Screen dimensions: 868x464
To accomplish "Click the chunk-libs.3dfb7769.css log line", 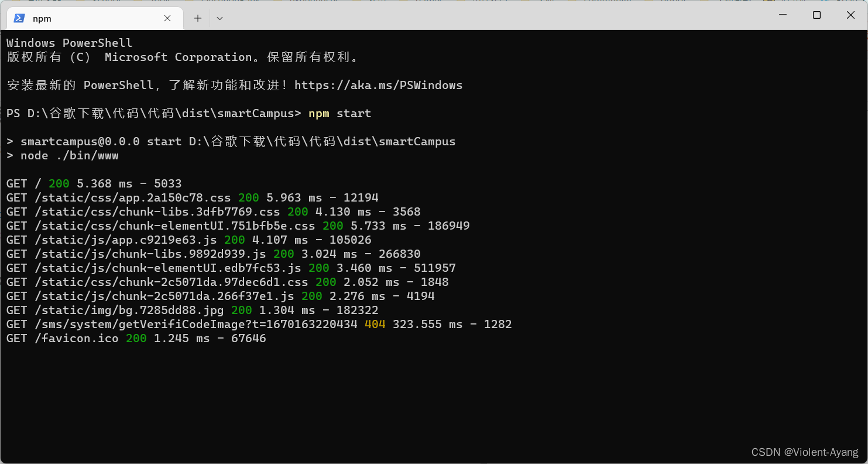I will coord(214,211).
